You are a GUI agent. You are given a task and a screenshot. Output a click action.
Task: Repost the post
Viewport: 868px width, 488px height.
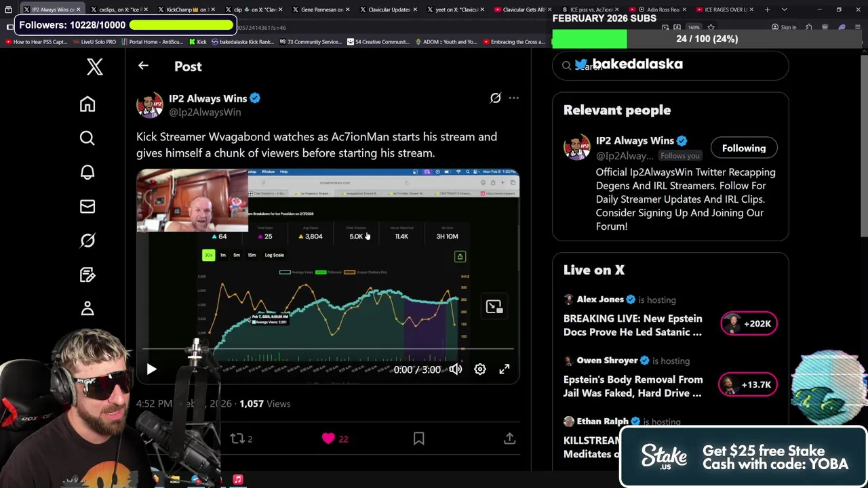coord(241,439)
